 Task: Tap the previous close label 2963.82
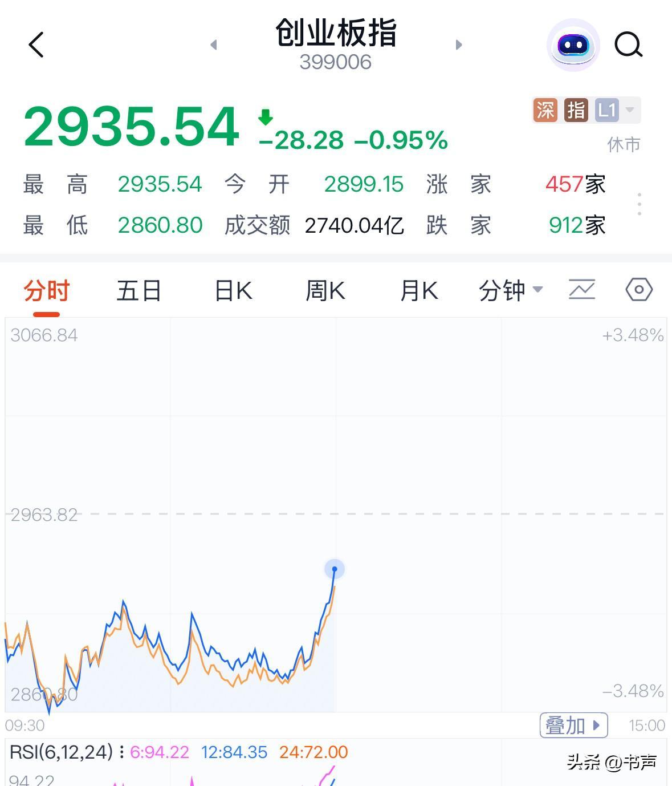tap(44, 514)
